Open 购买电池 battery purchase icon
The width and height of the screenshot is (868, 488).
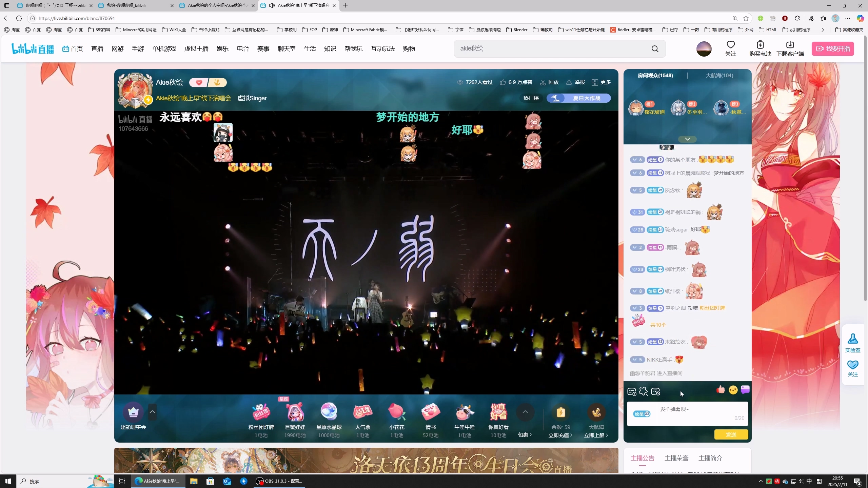[x=760, y=45]
